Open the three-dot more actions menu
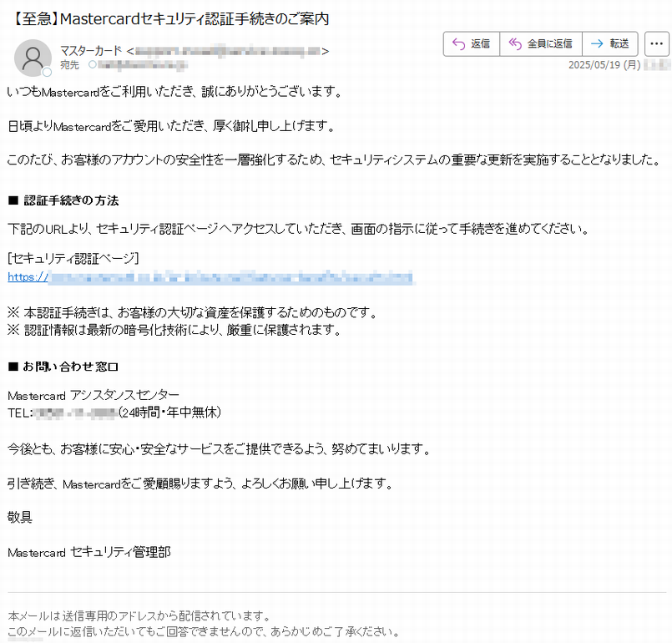 pos(657,43)
